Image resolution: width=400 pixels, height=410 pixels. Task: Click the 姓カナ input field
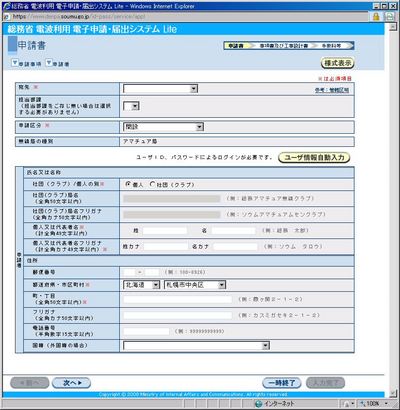[x=166, y=246]
